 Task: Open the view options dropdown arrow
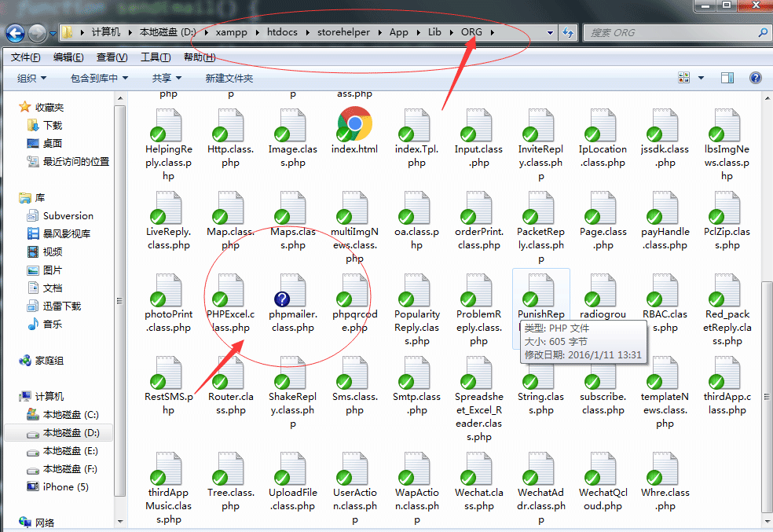701,78
